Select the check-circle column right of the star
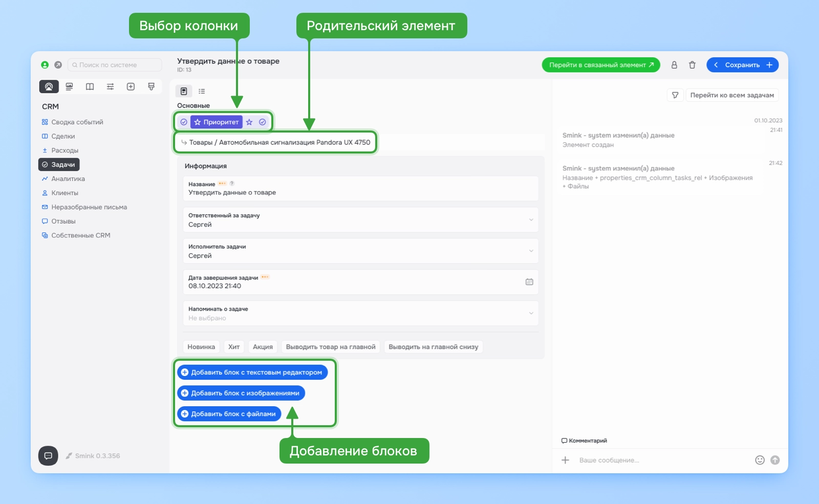819x504 pixels. tap(263, 122)
